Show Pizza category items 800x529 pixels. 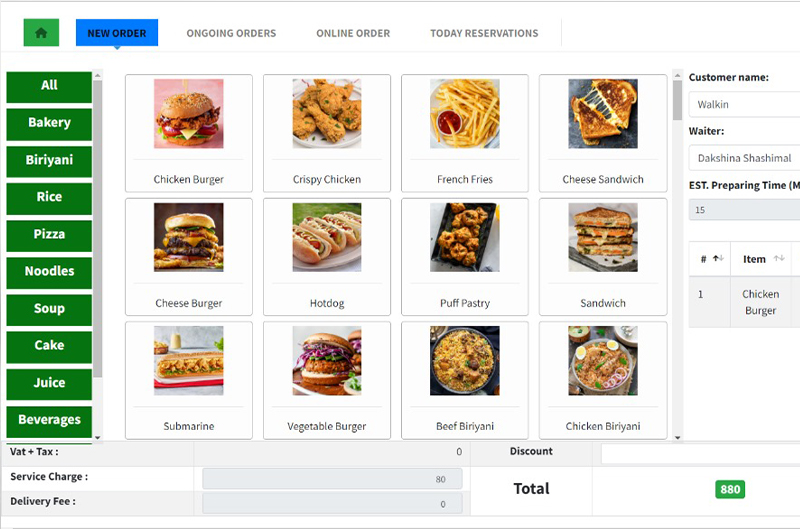tap(49, 235)
